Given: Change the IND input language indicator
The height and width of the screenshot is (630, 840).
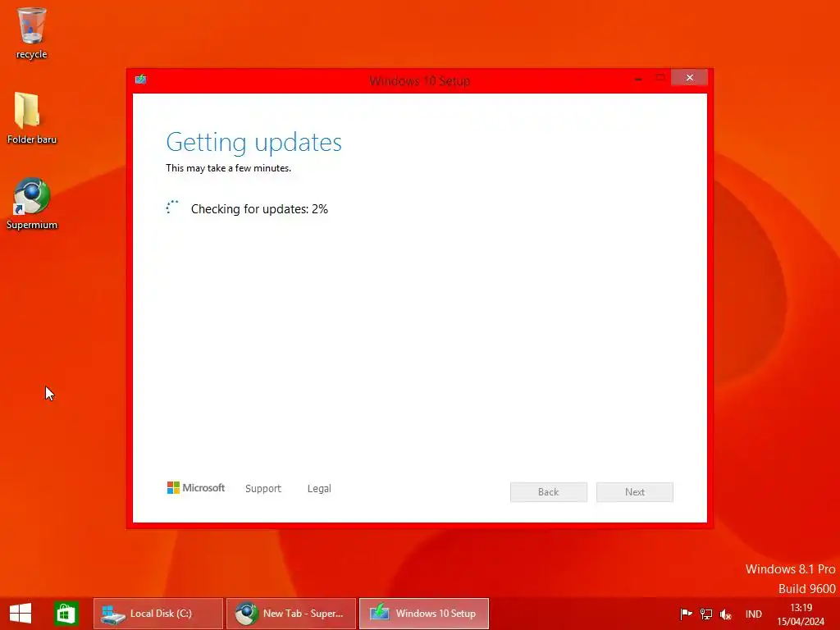Looking at the screenshot, I should [x=753, y=614].
